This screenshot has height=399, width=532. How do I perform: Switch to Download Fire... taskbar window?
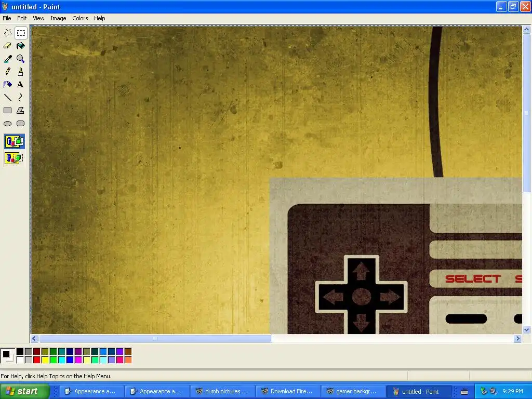click(x=288, y=392)
